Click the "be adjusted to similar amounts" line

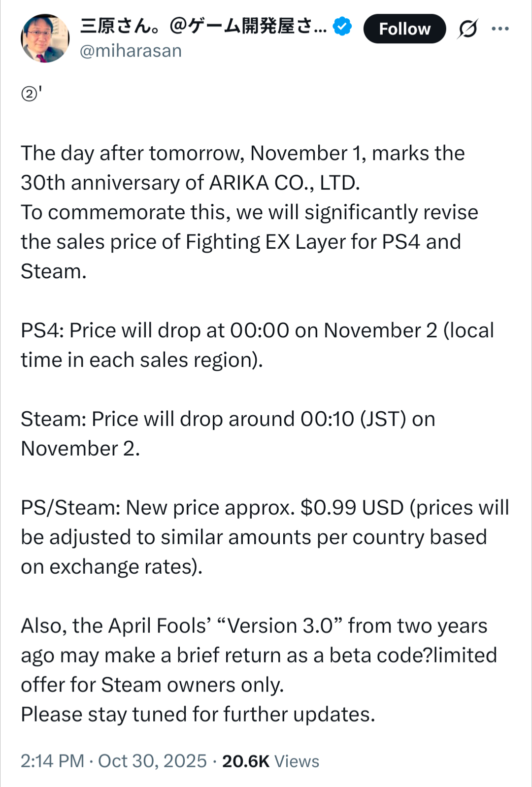253,537
